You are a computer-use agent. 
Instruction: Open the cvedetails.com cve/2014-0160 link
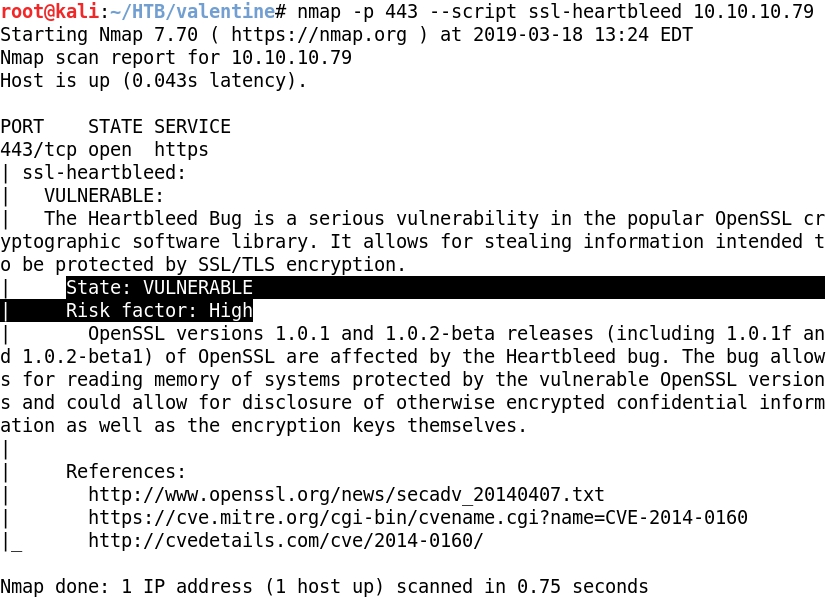(x=286, y=541)
